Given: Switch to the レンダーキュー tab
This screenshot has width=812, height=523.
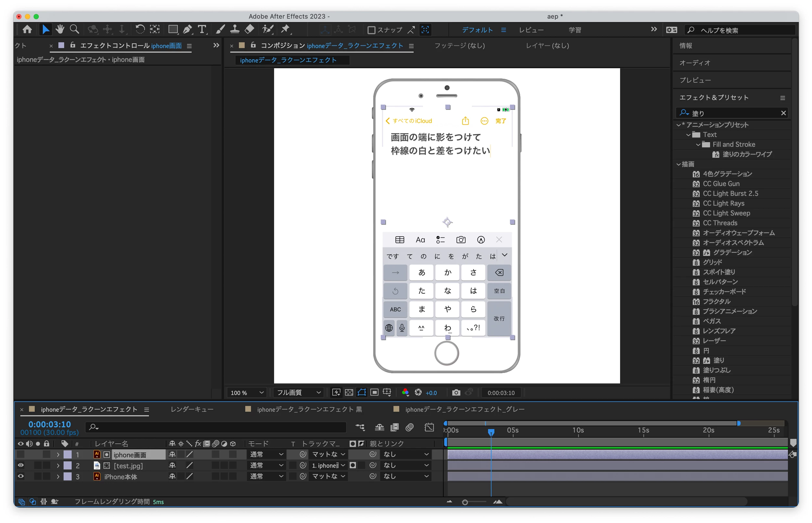Looking at the screenshot, I should pos(192,409).
